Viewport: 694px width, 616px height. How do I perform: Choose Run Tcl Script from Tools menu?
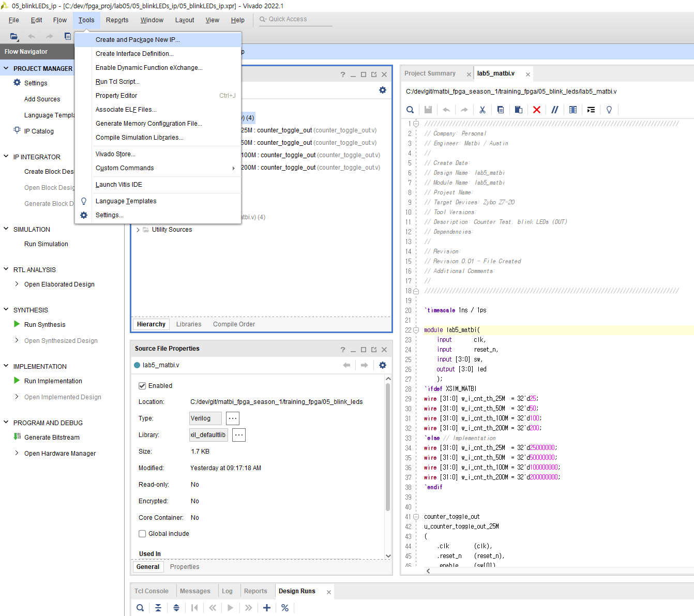[x=158, y=82]
